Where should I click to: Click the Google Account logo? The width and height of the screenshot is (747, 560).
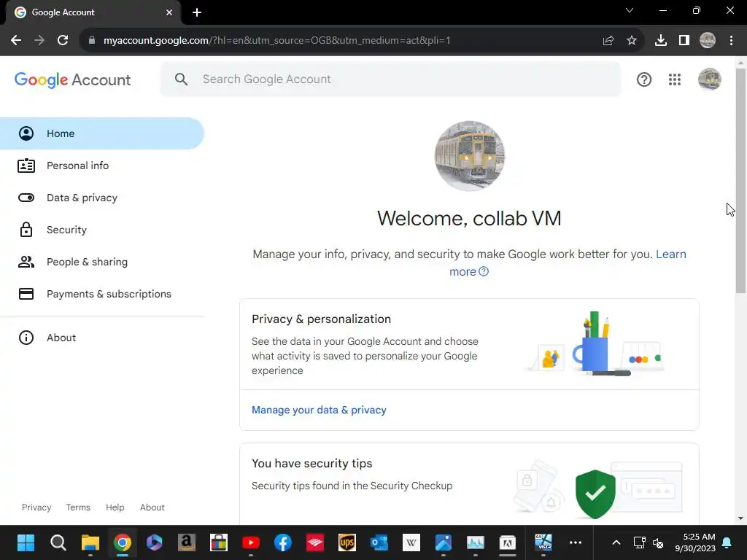[72, 79]
